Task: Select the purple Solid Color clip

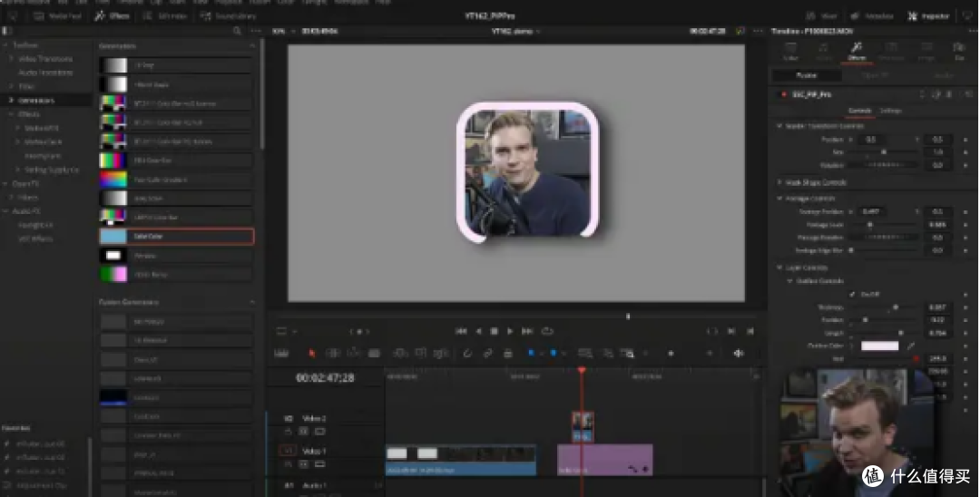Action: pyautogui.click(x=605, y=460)
